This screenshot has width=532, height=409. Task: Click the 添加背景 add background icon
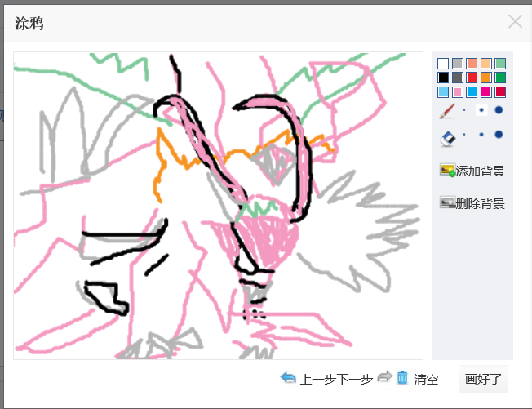[447, 170]
